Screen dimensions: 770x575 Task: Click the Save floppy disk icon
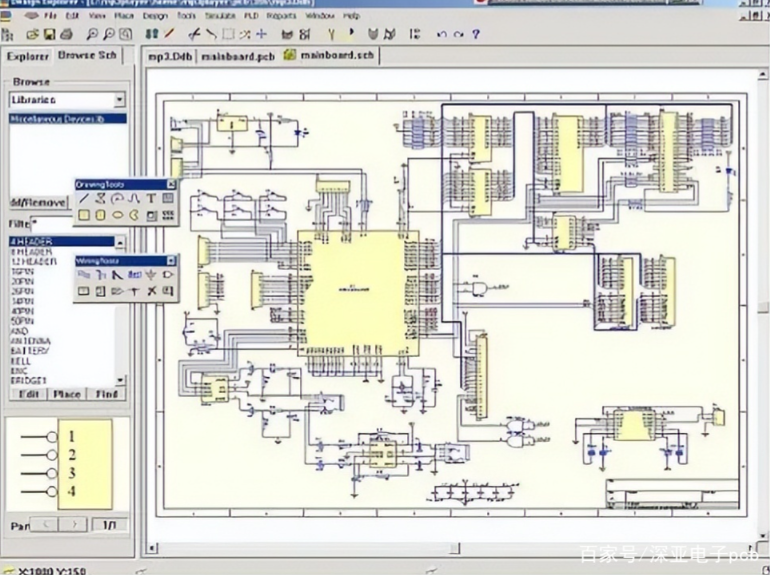[x=49, y=34]
